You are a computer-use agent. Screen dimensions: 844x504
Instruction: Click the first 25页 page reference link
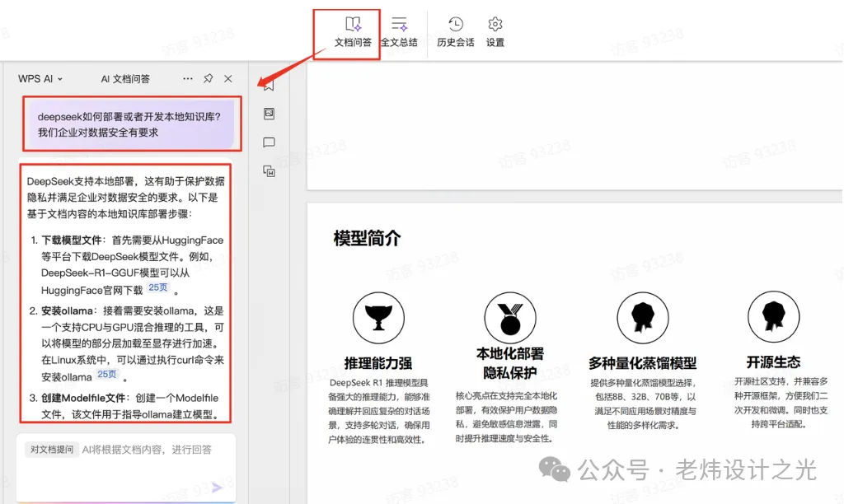coord(158,287)
